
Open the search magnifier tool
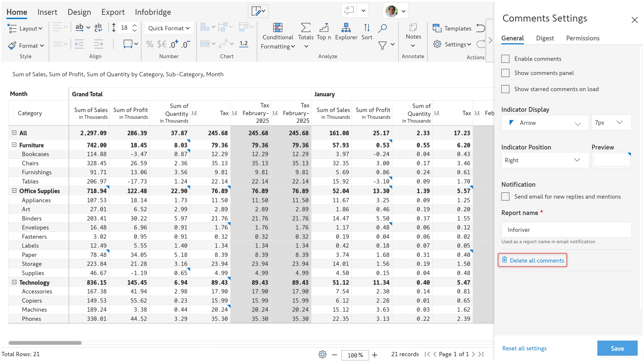(x=382, y=28)
